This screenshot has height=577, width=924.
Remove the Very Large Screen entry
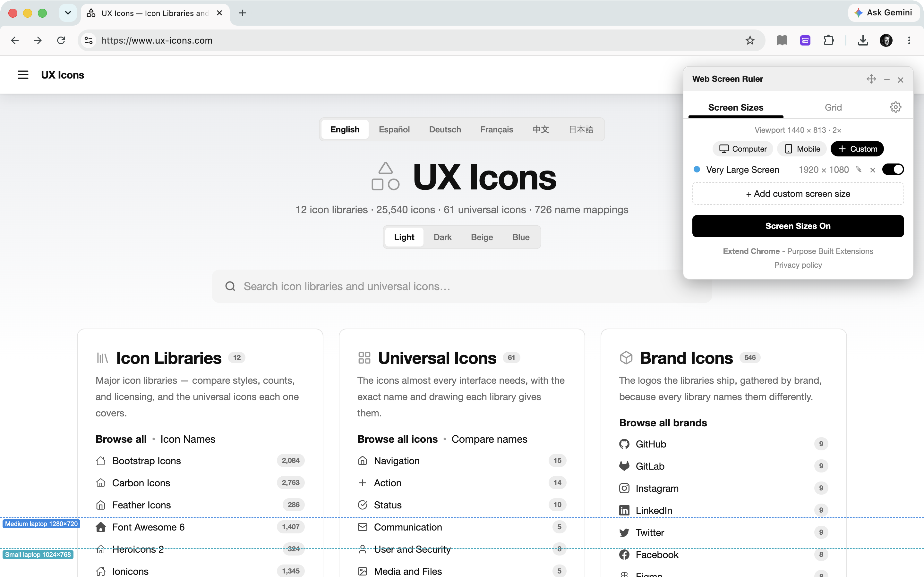(x=872, y=170)
